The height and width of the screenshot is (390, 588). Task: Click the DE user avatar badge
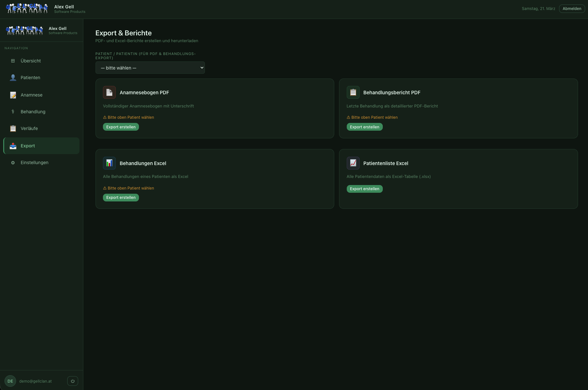[10, 381]
